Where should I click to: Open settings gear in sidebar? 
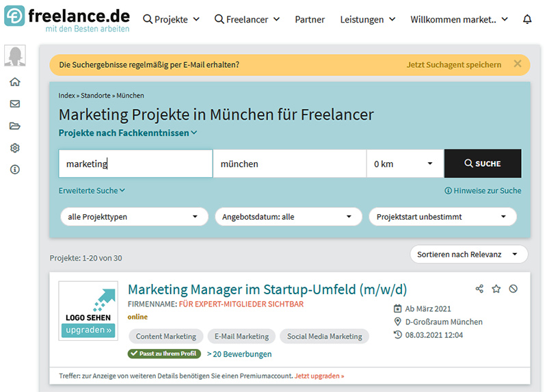[x=14, y=148]
